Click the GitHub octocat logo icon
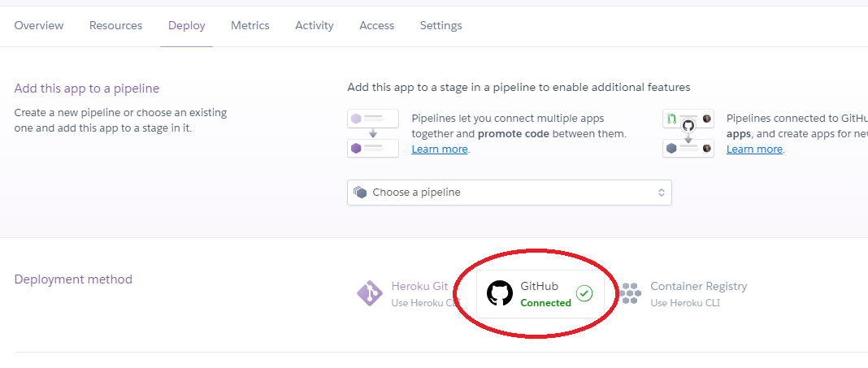The image size is (868, 368). click(499, 293)
